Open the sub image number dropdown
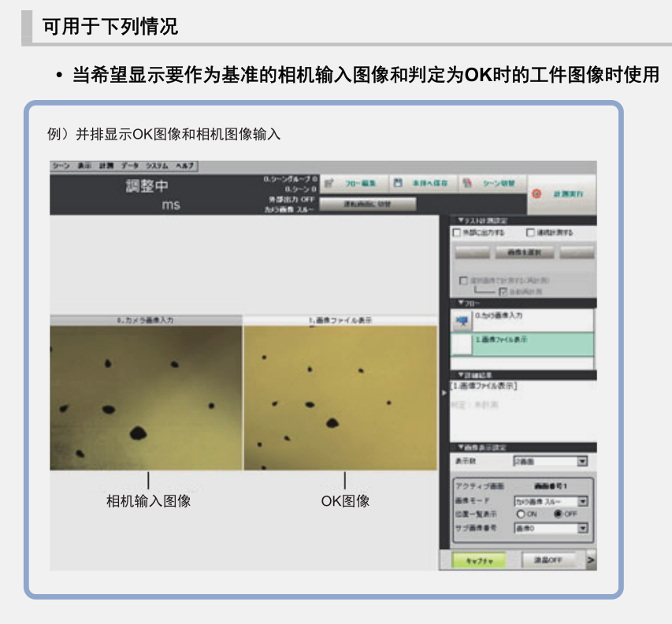This screenshot has width=672, height=624. coord(551,528)
